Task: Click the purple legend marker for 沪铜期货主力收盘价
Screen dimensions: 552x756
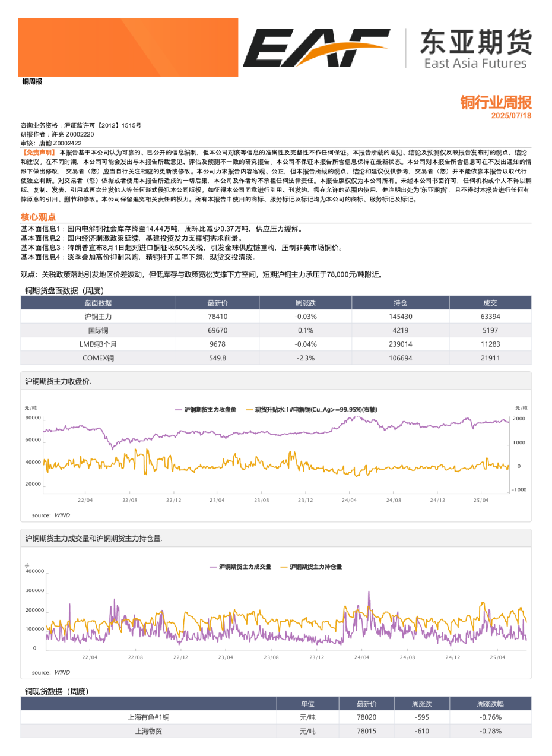Action: (x=178, y=409)
